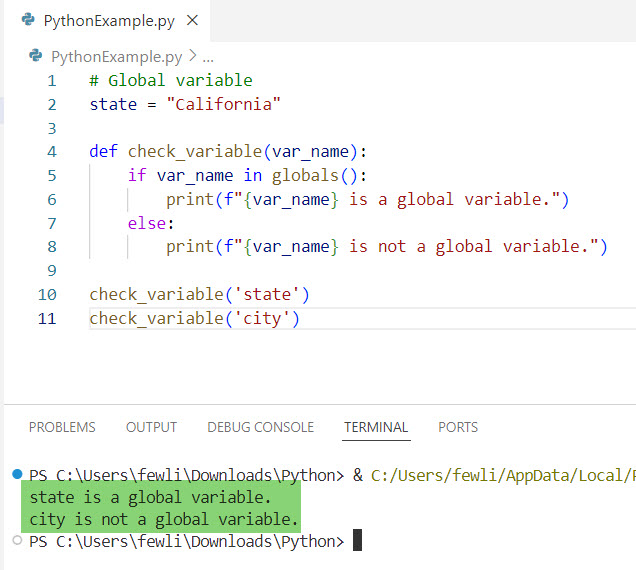
Task: Click the "California" string literal
Action: click(223, 104)
